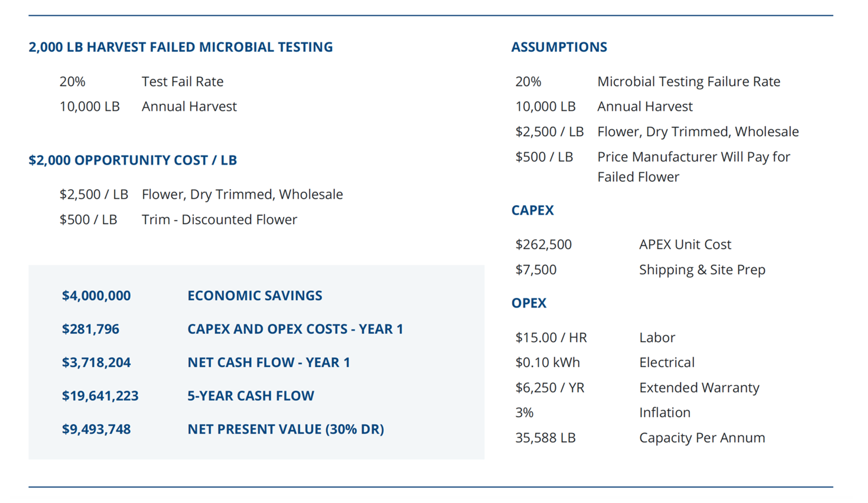Click the $2,000 Opportunity Cost / LB heading
The width and height of the screenshot is (868, 503).
click(x=133, y=160)
